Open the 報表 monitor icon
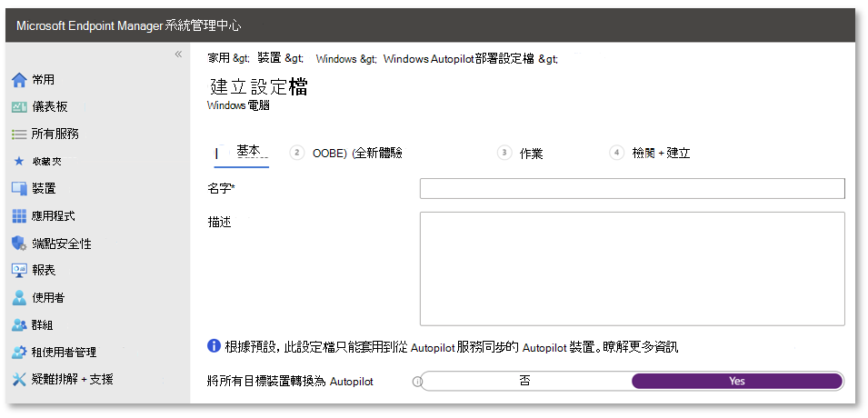Image resolution: width=868 pixels, height=418 pixels. click(x=19, y=270)
